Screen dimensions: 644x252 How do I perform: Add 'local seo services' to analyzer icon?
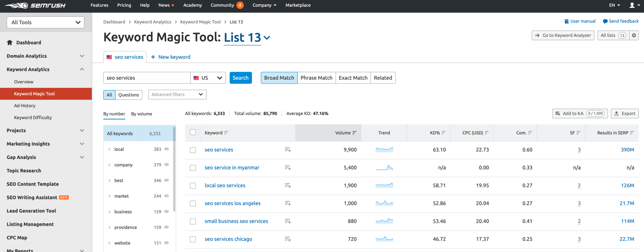tap(288, 186)
